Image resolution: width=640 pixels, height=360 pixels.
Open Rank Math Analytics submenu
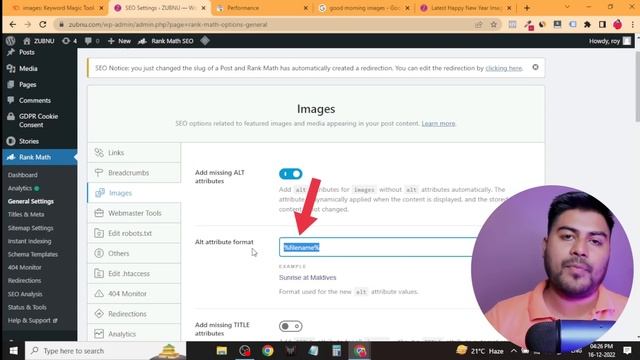coord(20,188)
